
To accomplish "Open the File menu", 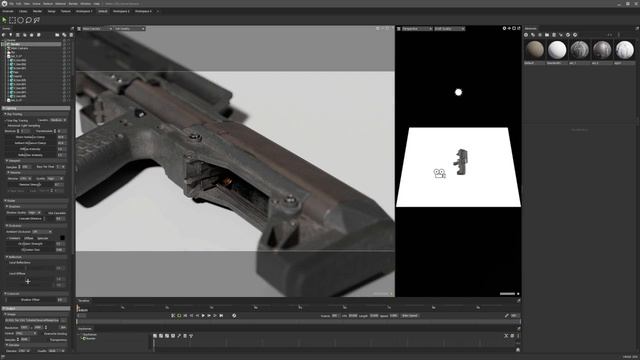I will click(x=12, y=4).
